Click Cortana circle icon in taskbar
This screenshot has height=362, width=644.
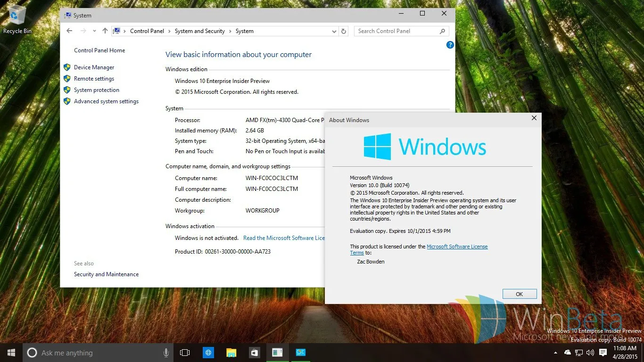click(x=32, y=353)
